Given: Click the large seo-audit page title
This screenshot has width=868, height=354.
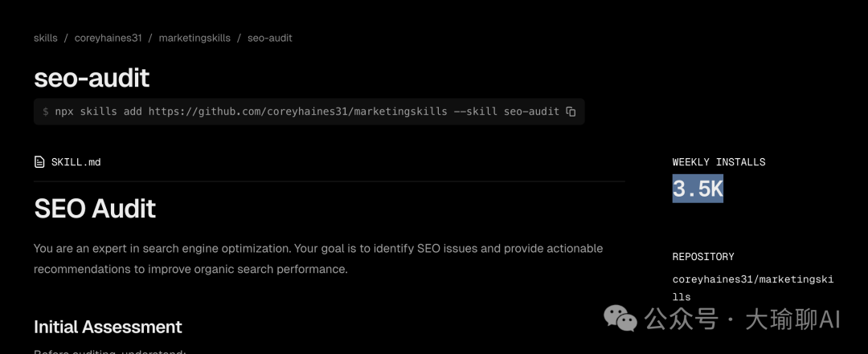Looking at the screenshot, I should pos(92,78).
